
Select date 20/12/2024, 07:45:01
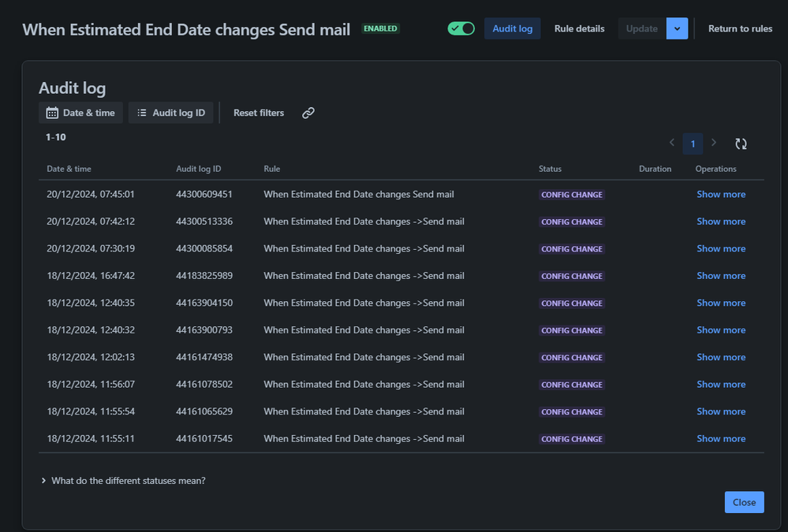91,195
